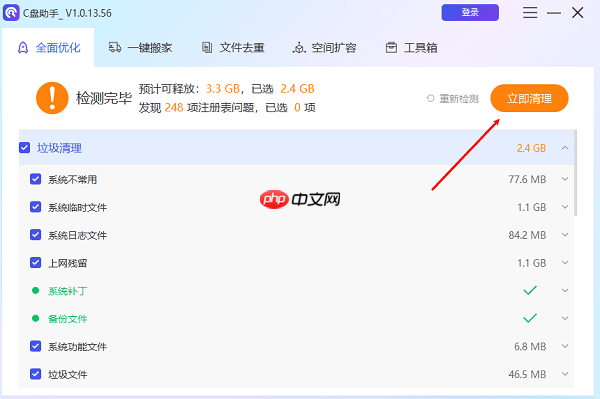Click the green dot beside 备份文件
Screen dimensions: 600x399
pos(36,318)
